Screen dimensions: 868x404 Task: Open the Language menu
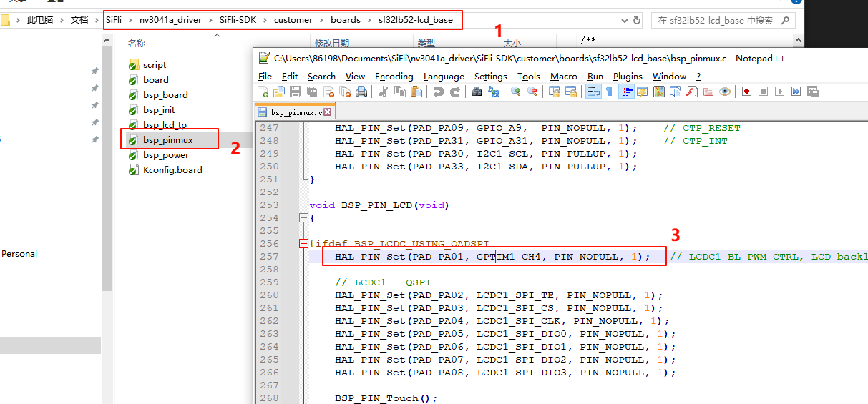click(x=444, y=77)
